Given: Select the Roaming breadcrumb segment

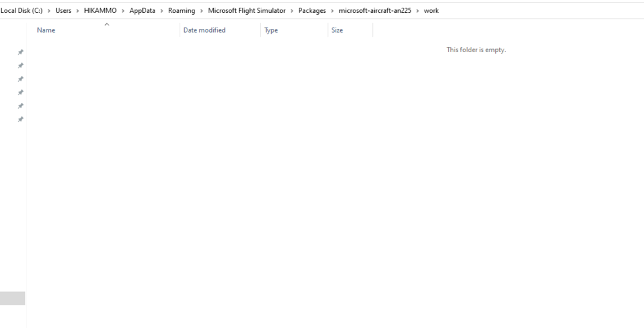Looking at the screenshot, I should (182, 10).
